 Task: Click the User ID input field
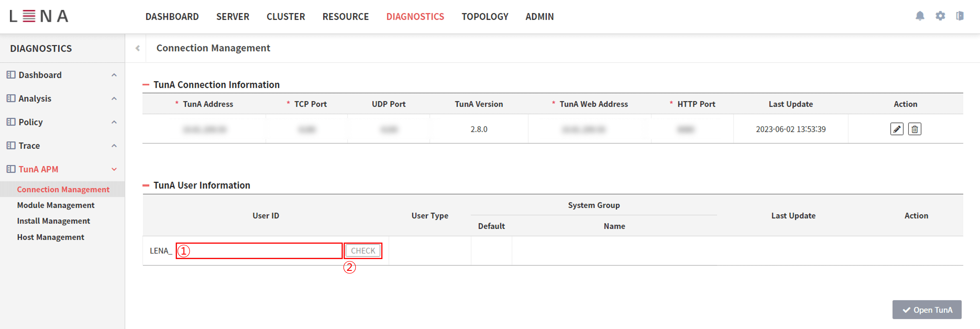(x=259, y=250)
